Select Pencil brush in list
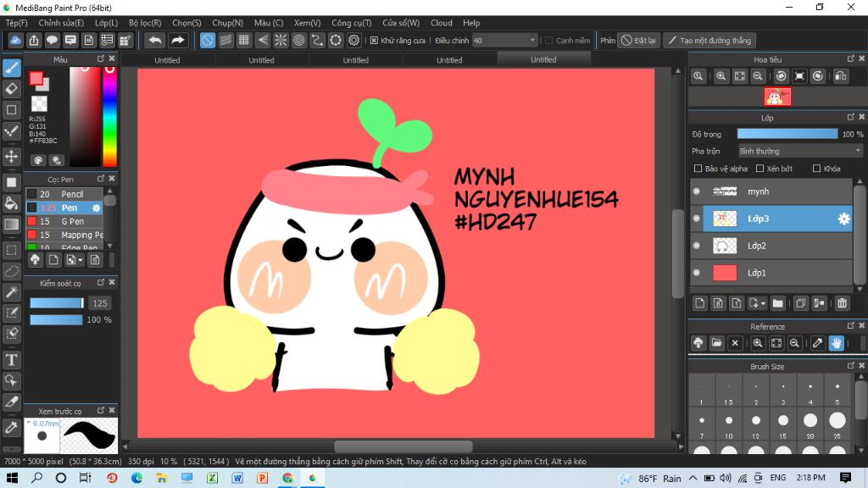This screenshot has height=488, width=868. point(64,194)
